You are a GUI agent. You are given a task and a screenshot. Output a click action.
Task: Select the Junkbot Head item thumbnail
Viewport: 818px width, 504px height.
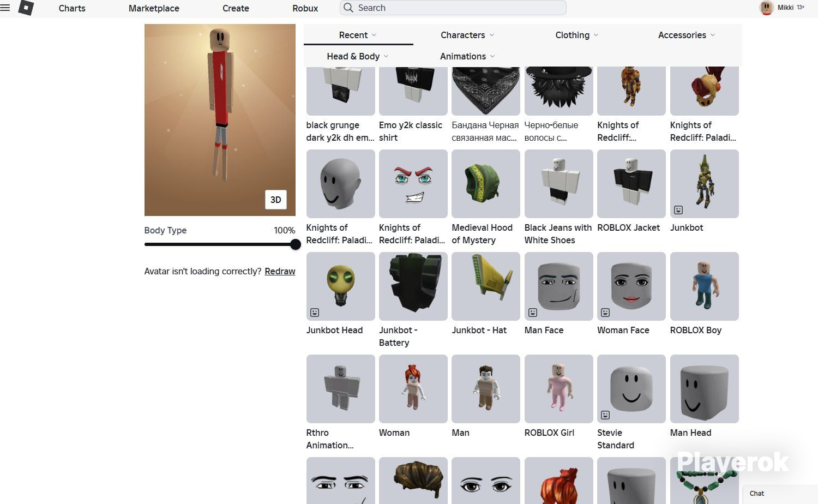click(x=341, y=286)
